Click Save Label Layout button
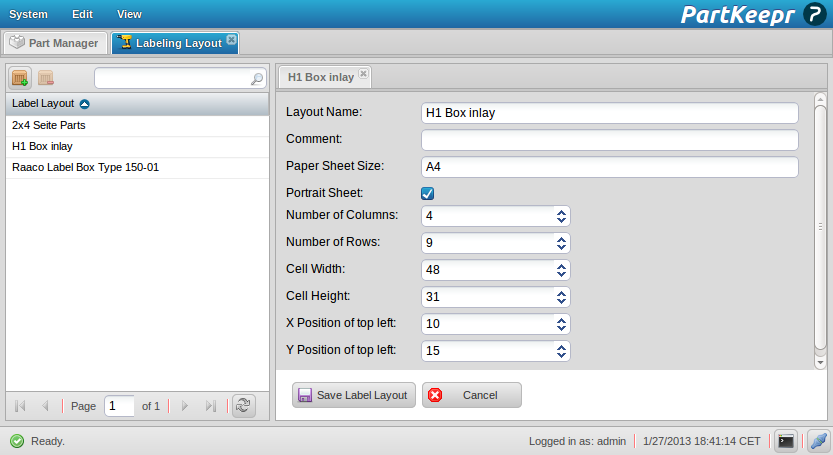Screen dimensions: 833x455 (354, 395)
